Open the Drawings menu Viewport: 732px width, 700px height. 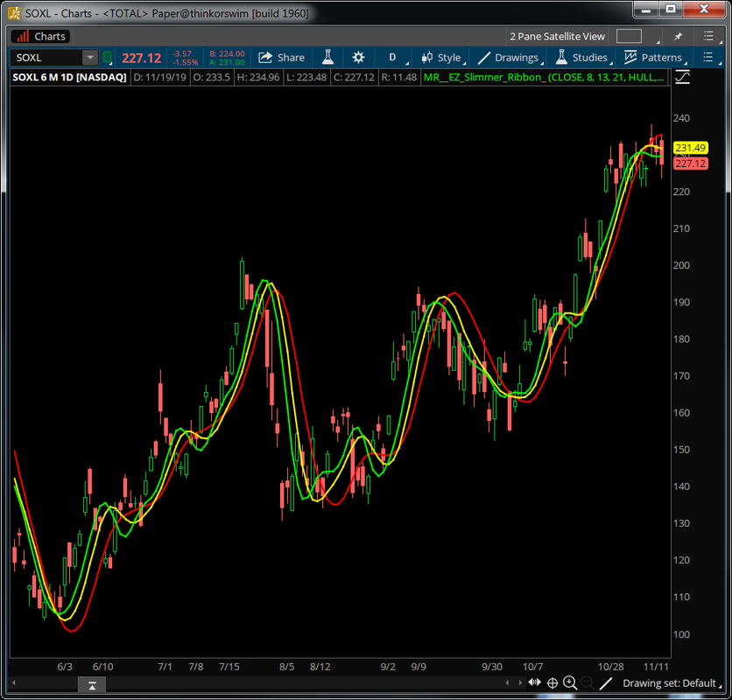click(510, 58)
